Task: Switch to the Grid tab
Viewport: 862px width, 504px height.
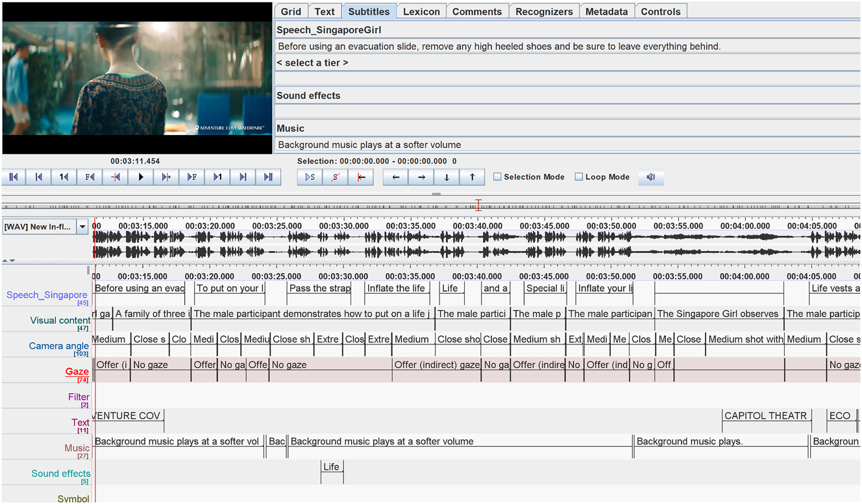Action: tap(291, 12)
